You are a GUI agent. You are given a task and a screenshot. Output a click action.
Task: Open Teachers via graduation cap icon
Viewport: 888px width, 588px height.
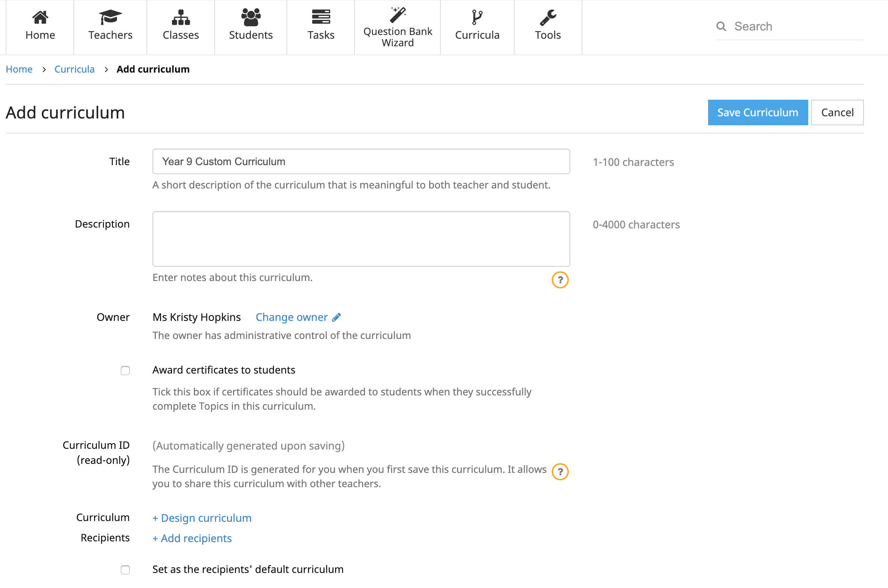(x=110, y=17)
